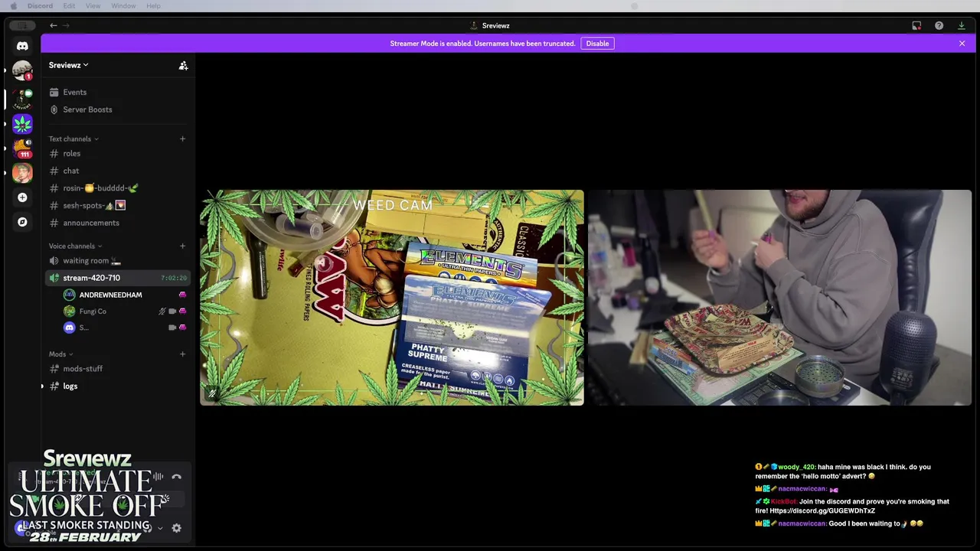Open the Sreviewz server dropdown menu
The height and width of the screenshot is (551, 980).
[69, 65]
